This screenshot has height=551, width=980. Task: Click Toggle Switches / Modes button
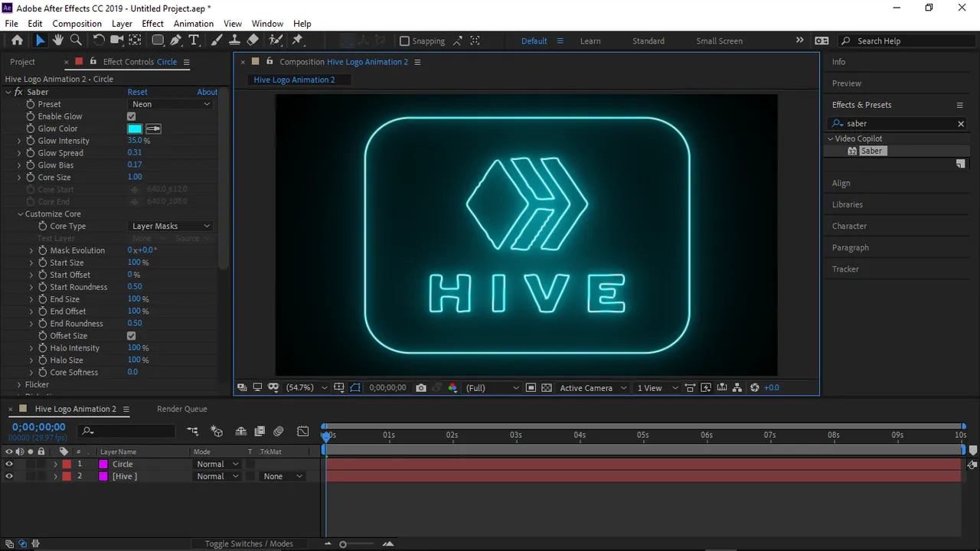point(249,544)
